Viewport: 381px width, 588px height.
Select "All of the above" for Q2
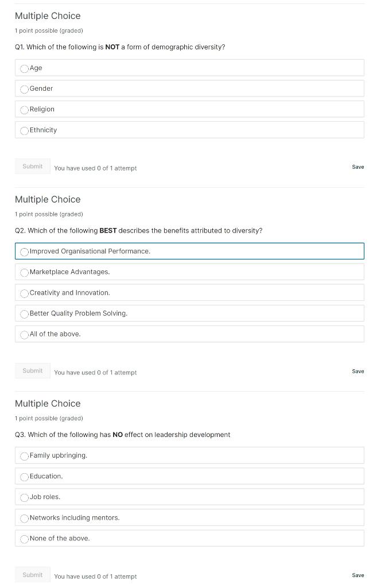click(24, 334)
